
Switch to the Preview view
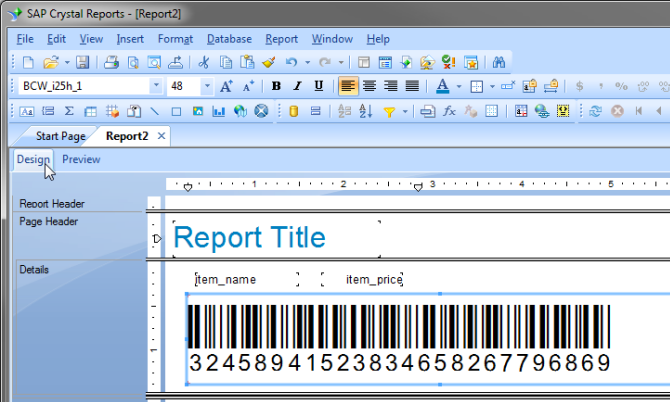[x=81, y=159]
